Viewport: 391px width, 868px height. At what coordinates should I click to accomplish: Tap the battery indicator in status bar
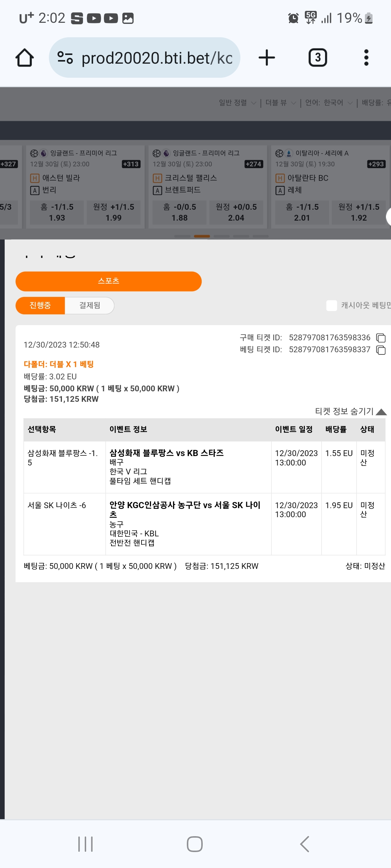369,18
